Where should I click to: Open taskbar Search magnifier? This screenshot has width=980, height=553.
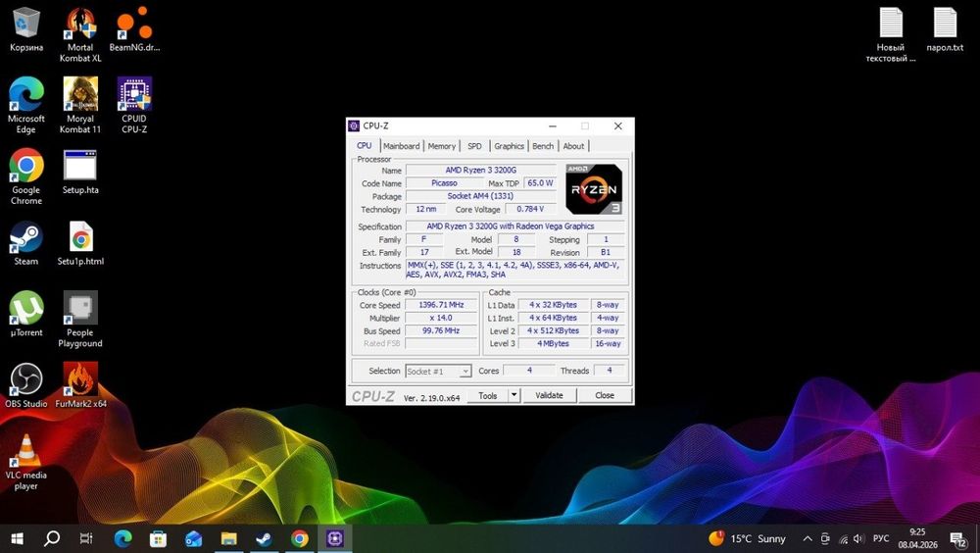coord(53,538)
